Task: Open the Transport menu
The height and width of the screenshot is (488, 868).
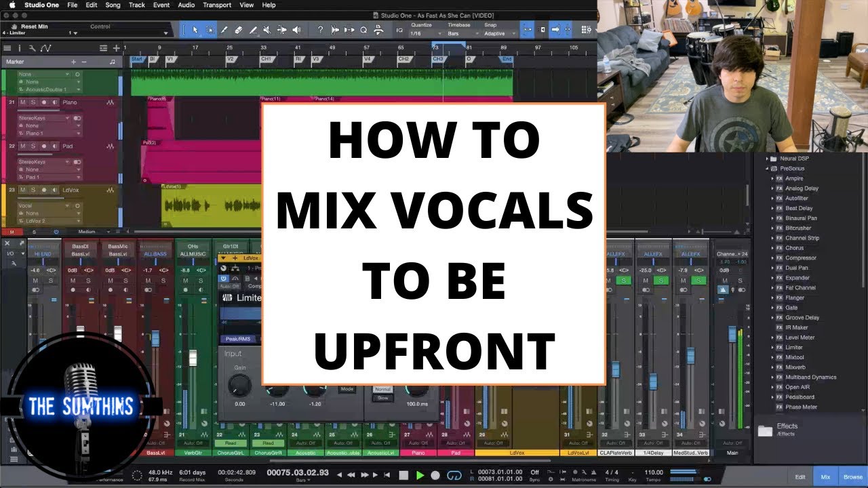Action: [217, 5]
